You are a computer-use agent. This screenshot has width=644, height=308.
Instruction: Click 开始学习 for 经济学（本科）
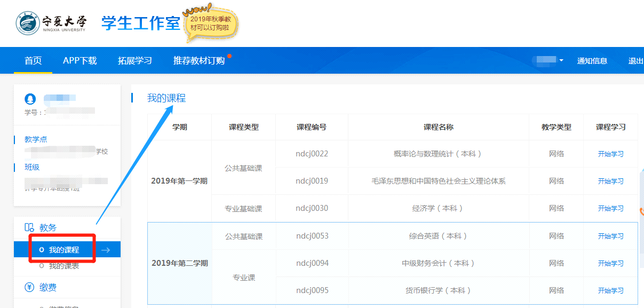(x=610, y=208)
